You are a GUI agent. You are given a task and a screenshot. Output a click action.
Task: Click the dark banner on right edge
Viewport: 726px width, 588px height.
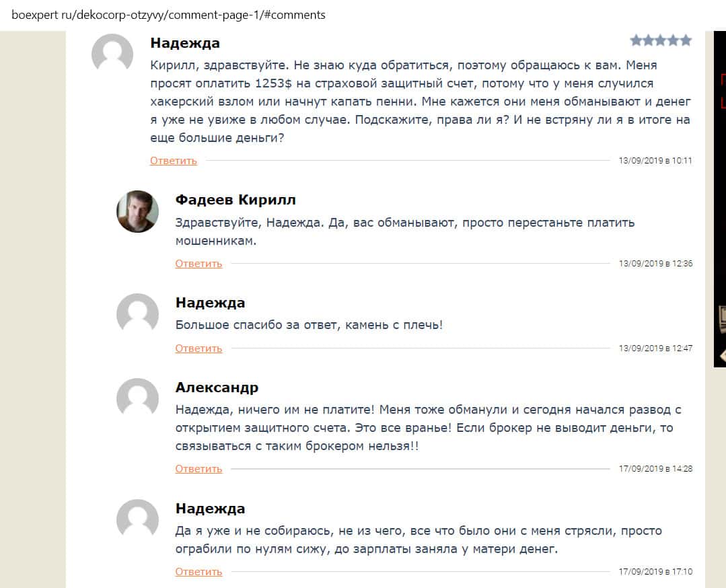point(719,202)
